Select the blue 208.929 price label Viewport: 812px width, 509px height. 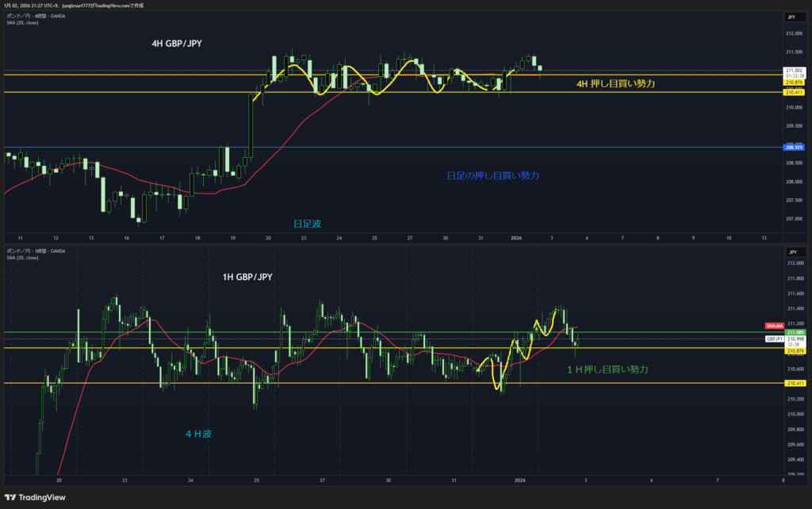(794, 147)
